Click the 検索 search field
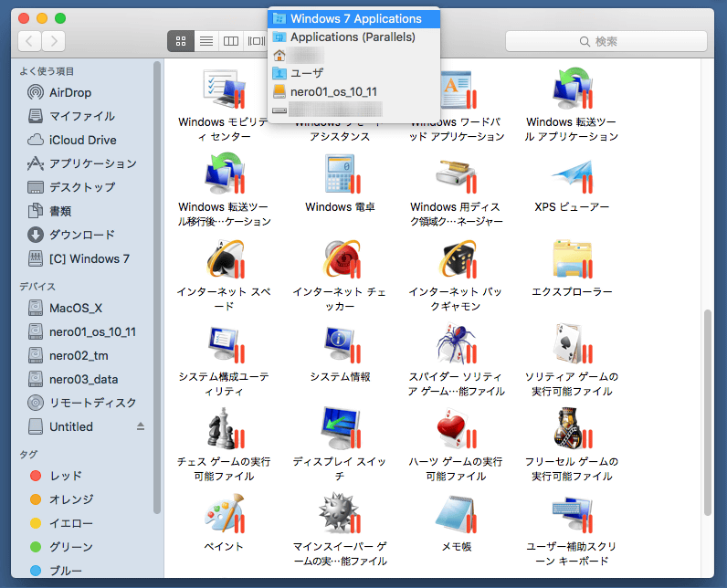This screenshot has width=727, height=588. click(606, 41)
